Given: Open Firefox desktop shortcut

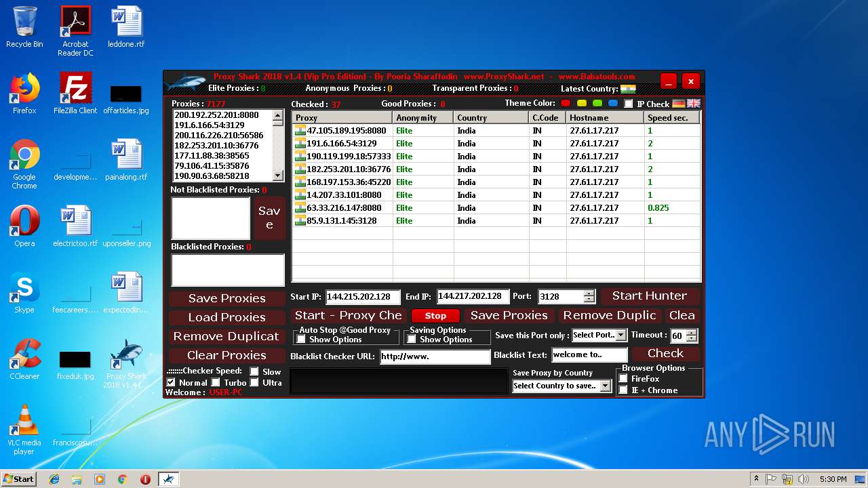Looking at the screenshot, I should pyautogui.click(x=24, y=94).
